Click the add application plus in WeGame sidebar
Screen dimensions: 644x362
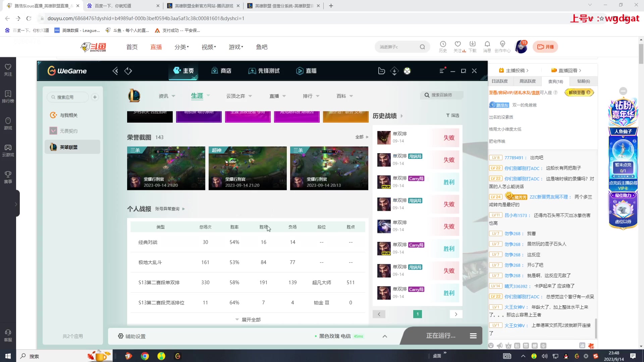[95, 97]
